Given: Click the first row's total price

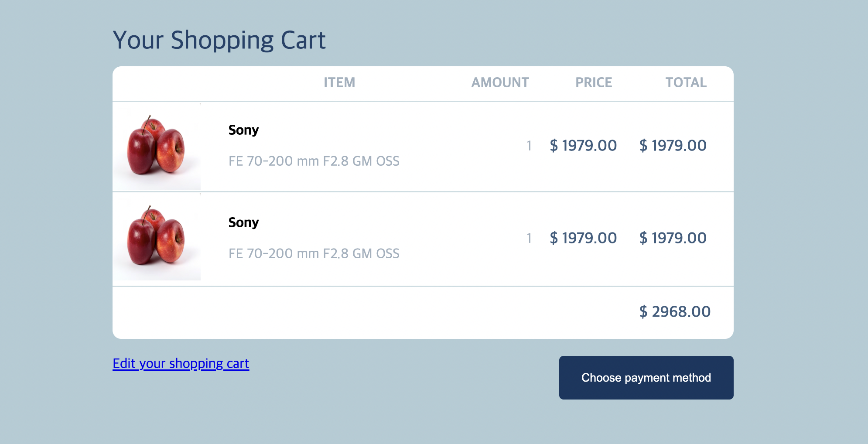Looking at the screenshot, I should click(x=673, y=145).
